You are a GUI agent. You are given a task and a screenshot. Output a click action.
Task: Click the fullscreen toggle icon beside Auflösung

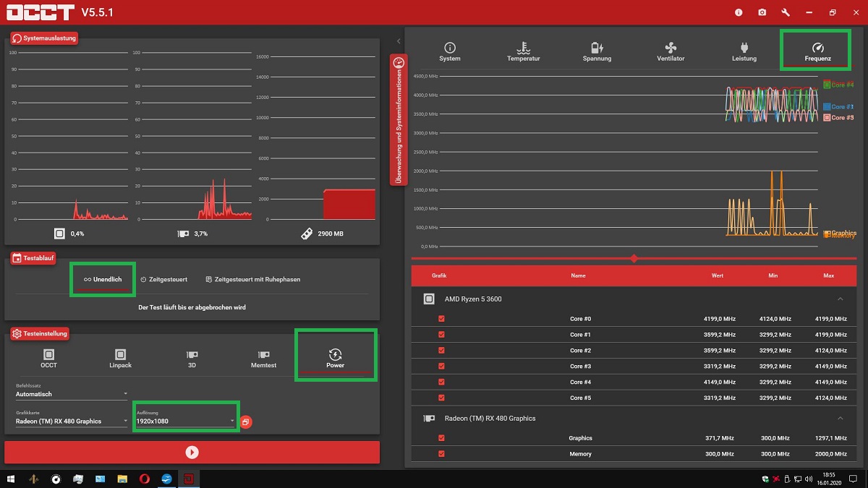click(246, 421)
